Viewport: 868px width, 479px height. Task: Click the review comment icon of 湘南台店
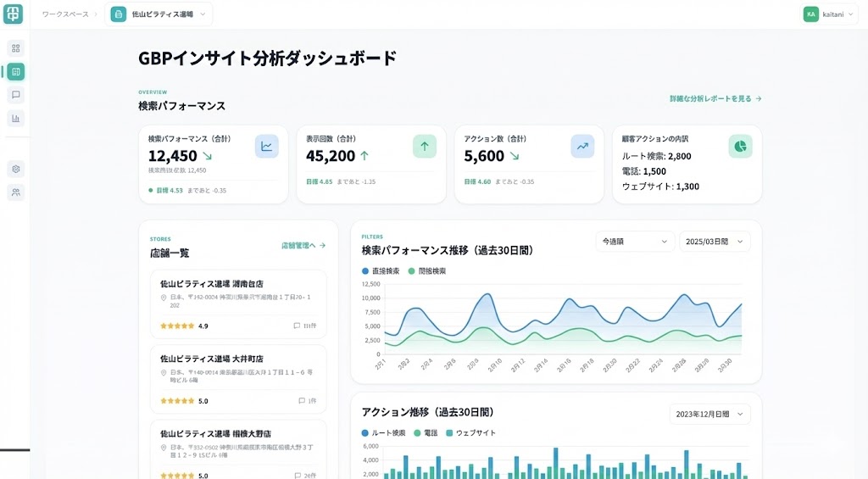[297, 326]
